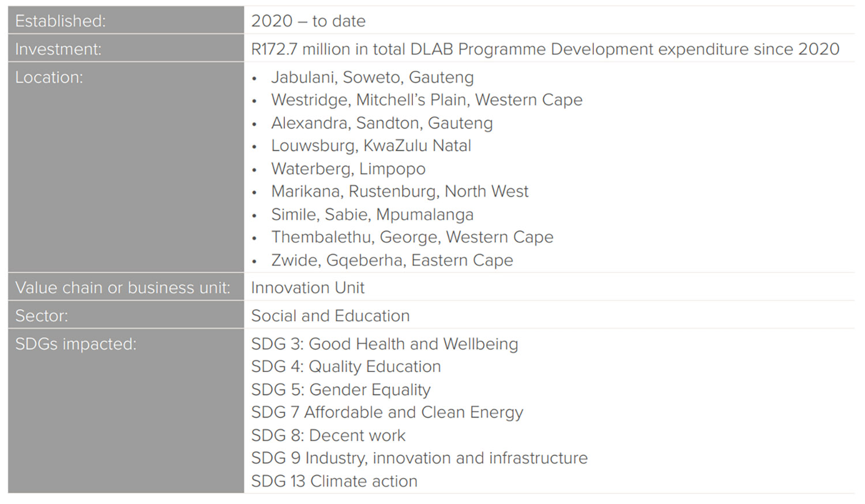The height and width of the screenshot is (504, 865).
Task: Click Thembalethu, George, Western Cape
Action: tap(412, 238)
